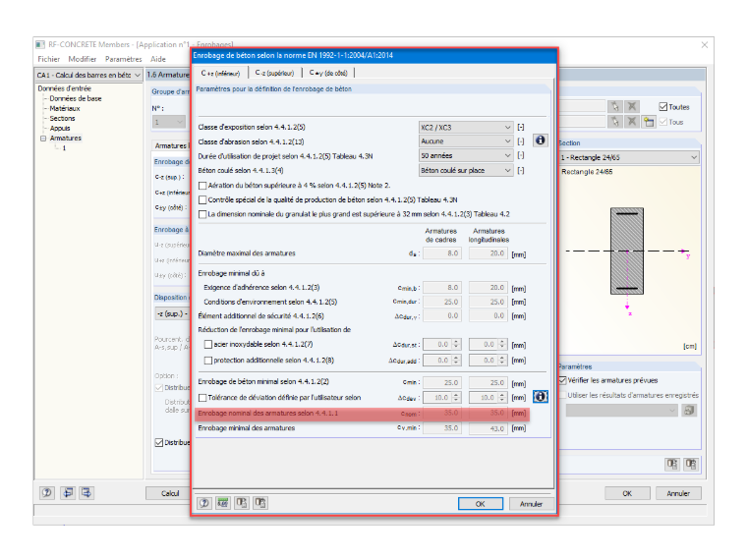Open the N° group dropdown showing 1
Screen dimensions: 747x560
169,123
